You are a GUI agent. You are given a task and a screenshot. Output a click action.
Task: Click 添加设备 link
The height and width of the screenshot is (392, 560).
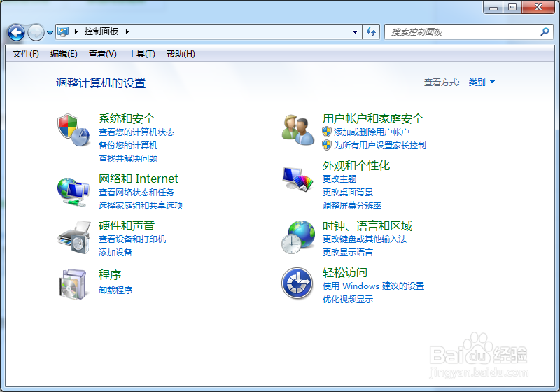pyautogui.click(x=115, y=253)
